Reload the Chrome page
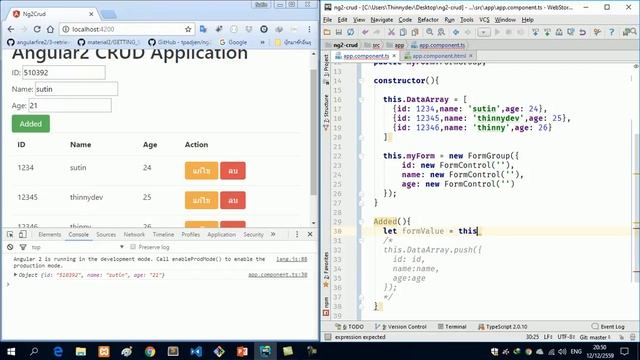Screen dimensions: 640x360 (37, 29)
